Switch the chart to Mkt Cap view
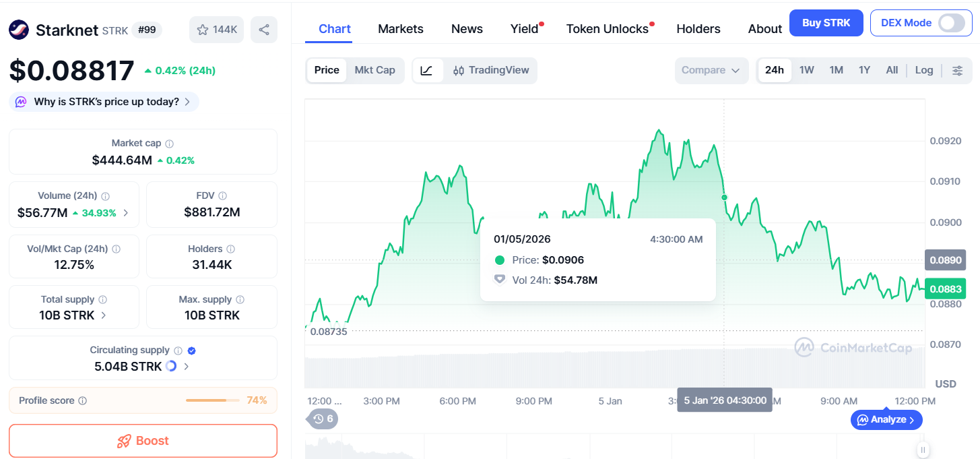The image size is (980, 459). point(375,70)
